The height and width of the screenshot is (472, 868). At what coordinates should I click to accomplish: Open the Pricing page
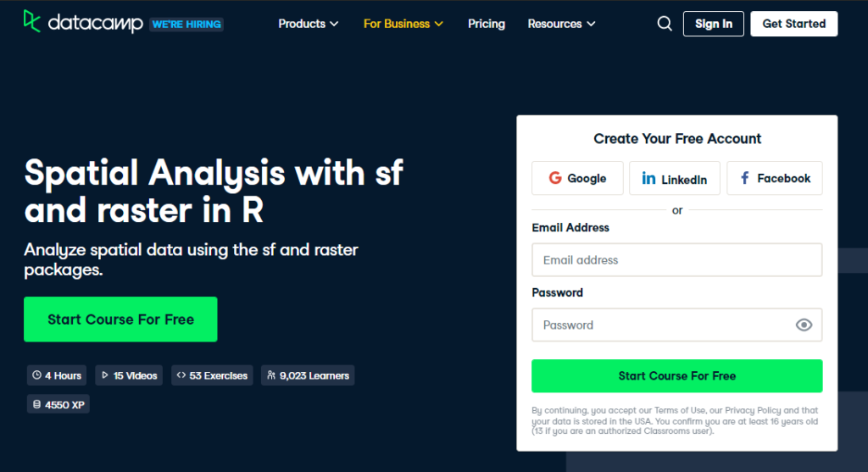(x=486, y=24)
